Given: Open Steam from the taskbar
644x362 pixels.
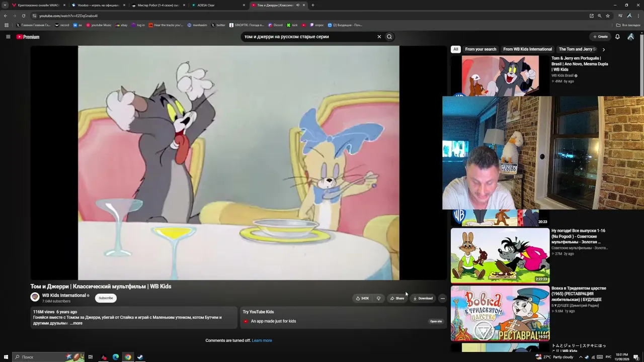Looking at the screenshot, I should (140, 357).
